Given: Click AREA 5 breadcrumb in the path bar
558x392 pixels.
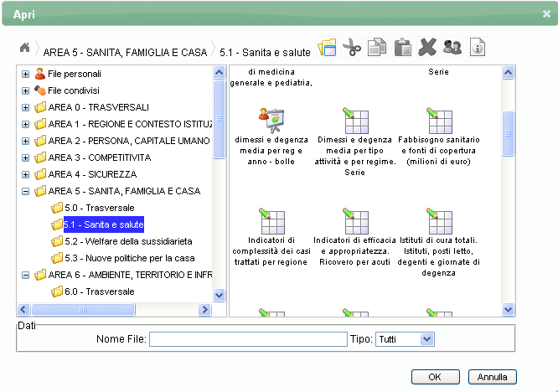Looking at the screenshot, I should (x=125, y=52).
